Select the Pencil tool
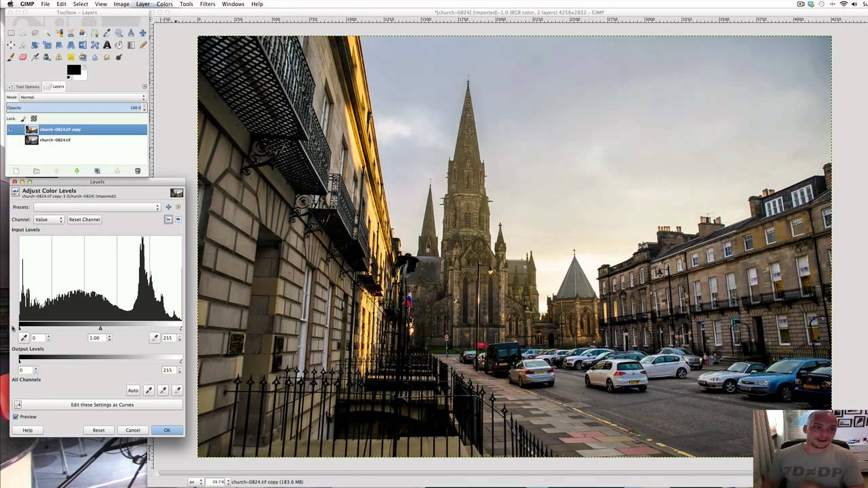The height and width of the screenshot is (488, 868). pyautogui.click(x=143, y=45)
